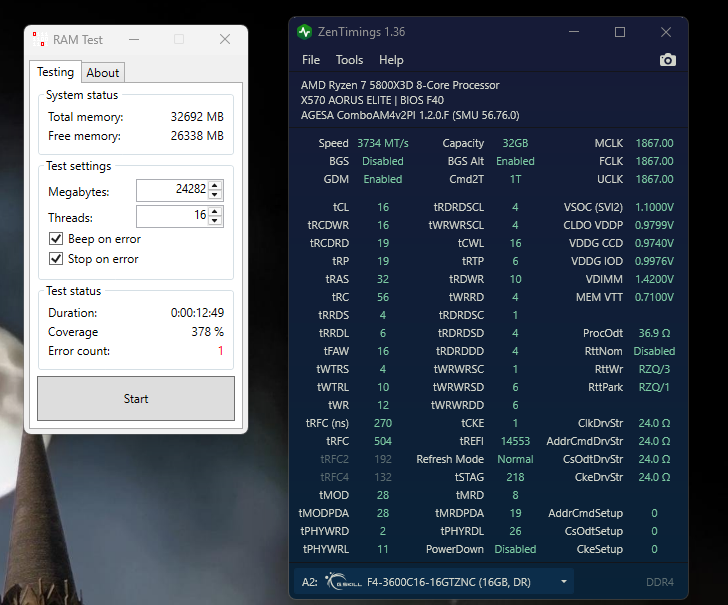Switch to the About tab in RAM Test
Viewport: 728px width, 605px height.
point(103,73)
